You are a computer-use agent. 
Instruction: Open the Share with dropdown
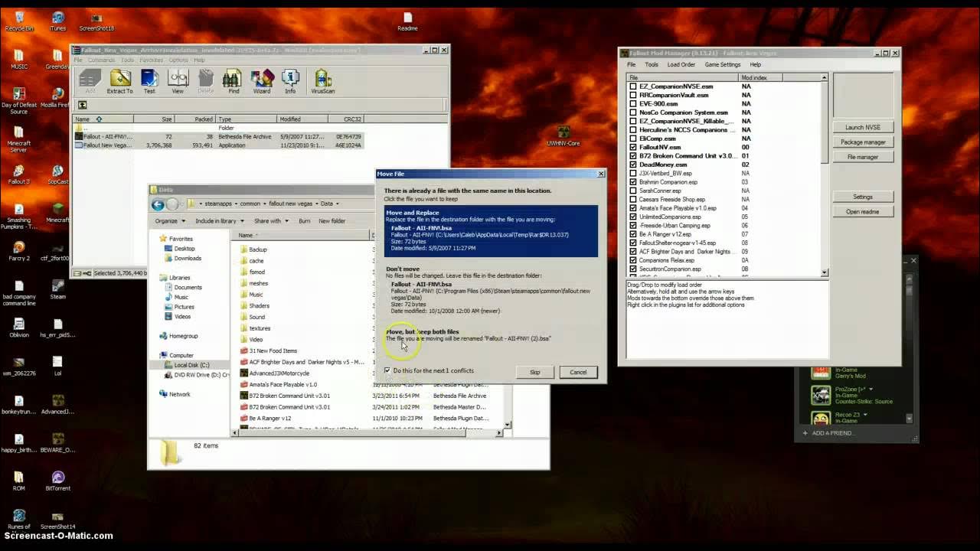point(270,220)
